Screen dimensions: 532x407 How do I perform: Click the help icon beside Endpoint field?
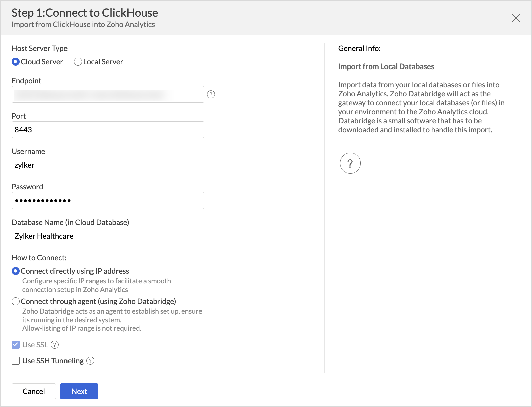click(211, 94)
